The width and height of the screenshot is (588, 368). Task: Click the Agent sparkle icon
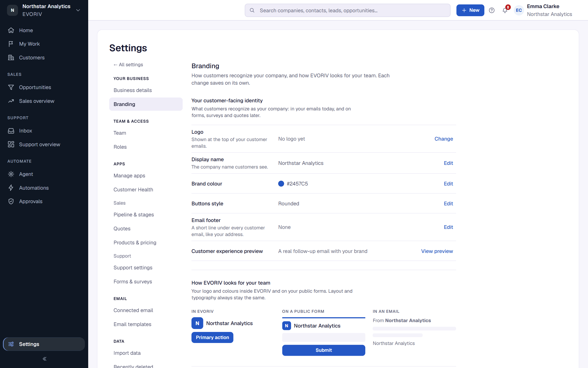[11, 174]
